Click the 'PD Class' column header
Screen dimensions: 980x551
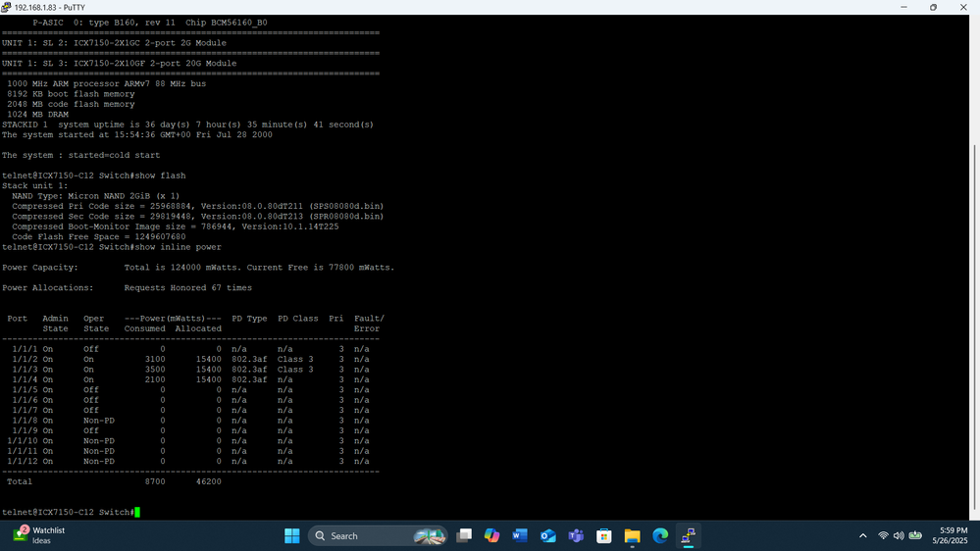298,319
